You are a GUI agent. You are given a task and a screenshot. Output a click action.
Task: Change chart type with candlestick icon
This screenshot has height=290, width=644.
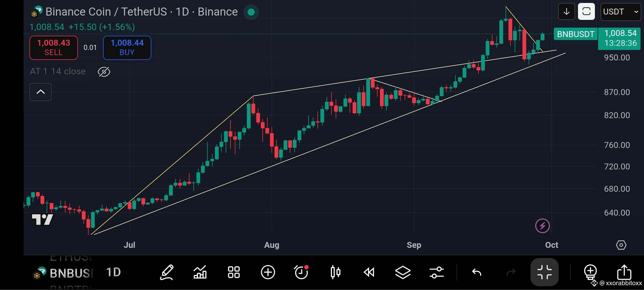click(335, 272)
